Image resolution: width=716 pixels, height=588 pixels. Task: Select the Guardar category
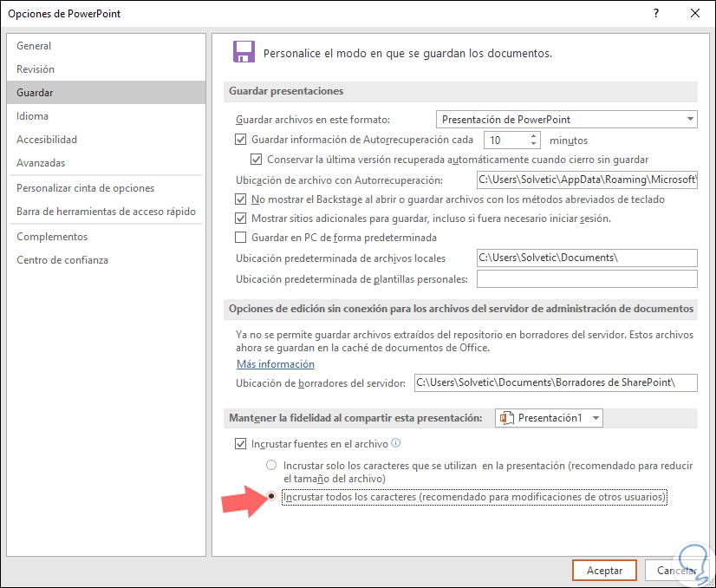107,92
